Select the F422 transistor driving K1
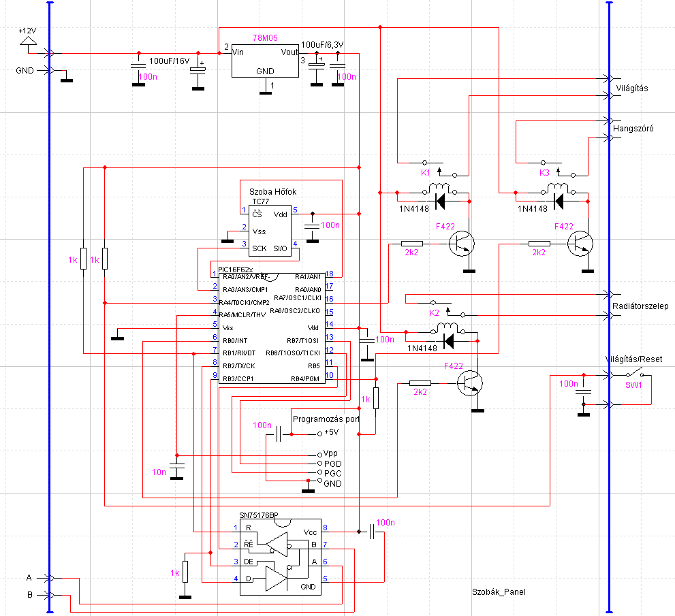This screenshot has height=616, width=675. point(462,244)
